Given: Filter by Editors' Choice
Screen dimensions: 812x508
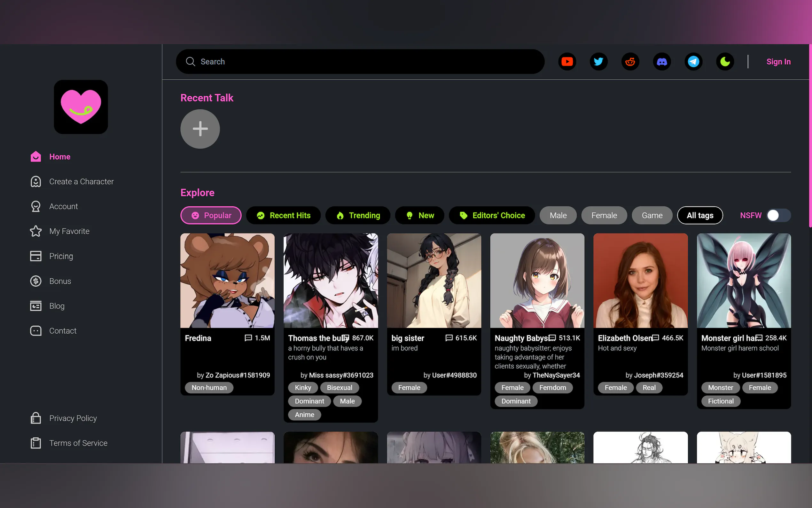Looking at the screenshot, I should [x=492, y=215].
